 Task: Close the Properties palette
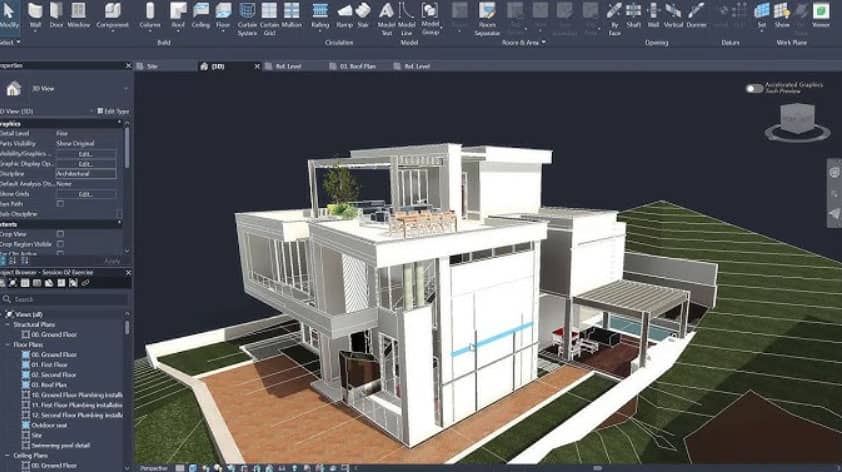[x=128, y=66]
